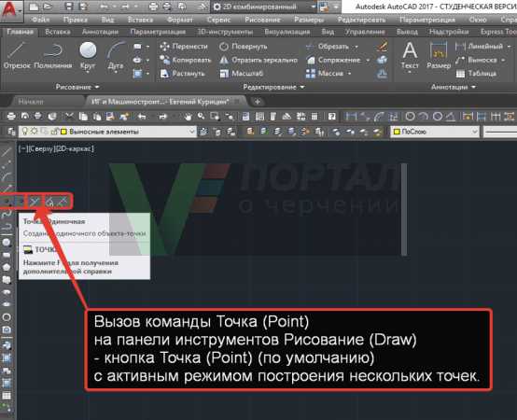This screenshot has width=517, height=420.
Task: Click the layer properties manager icon
Action: tap(11, 132)
